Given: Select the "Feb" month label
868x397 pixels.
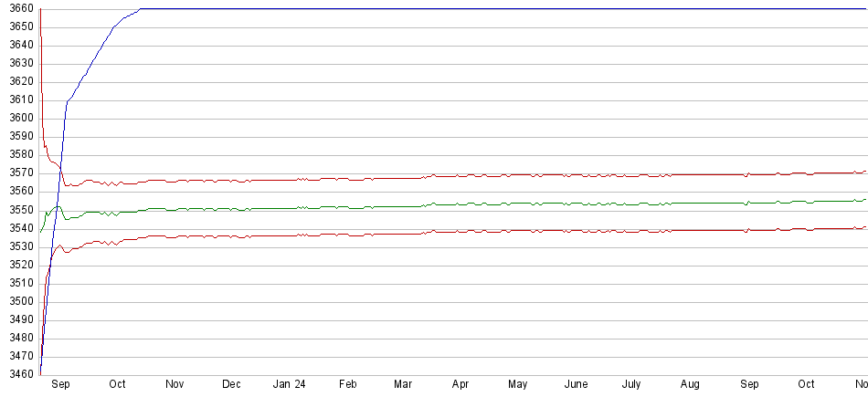Looking at the screenshot, I should click(x=347, y=385).
